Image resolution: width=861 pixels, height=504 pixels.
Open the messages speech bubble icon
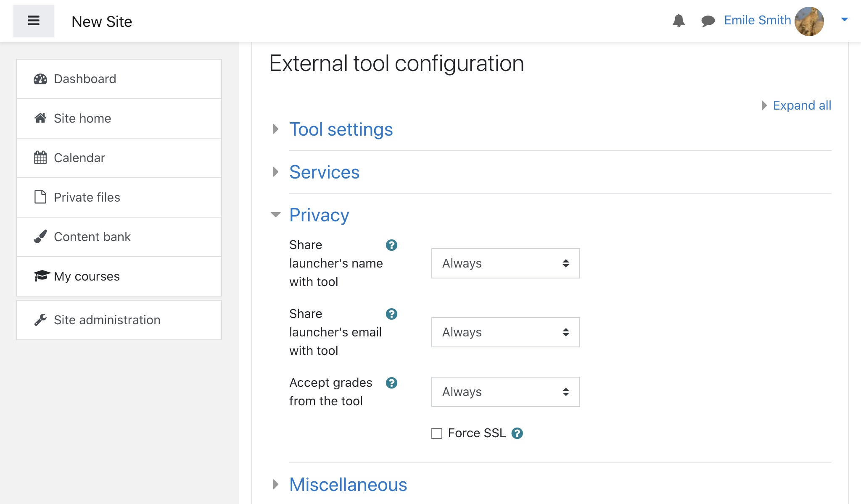708,21
